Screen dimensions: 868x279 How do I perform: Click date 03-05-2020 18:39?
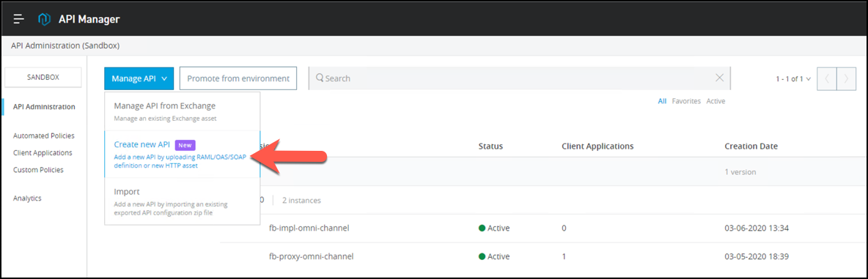(x=757, y=256)
